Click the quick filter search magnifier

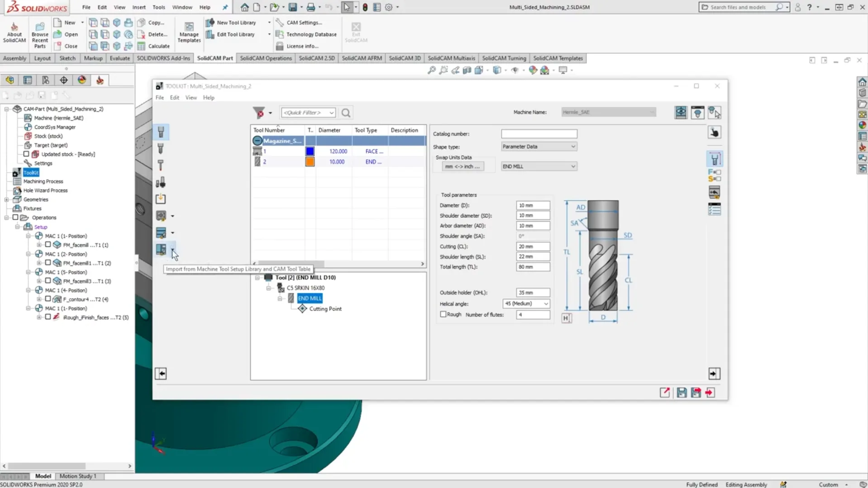[346, 113]
